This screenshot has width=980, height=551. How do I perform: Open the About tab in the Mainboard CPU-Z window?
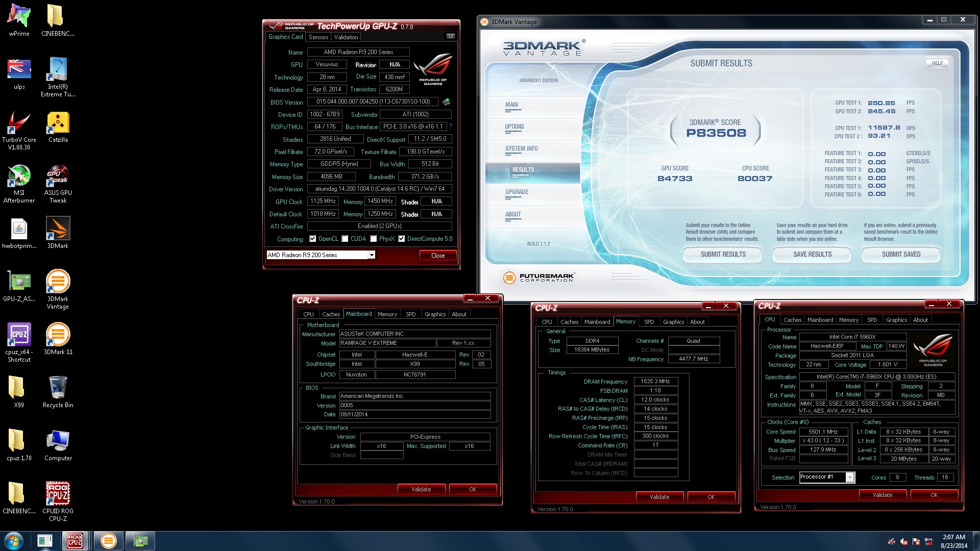tap(459, 314)
